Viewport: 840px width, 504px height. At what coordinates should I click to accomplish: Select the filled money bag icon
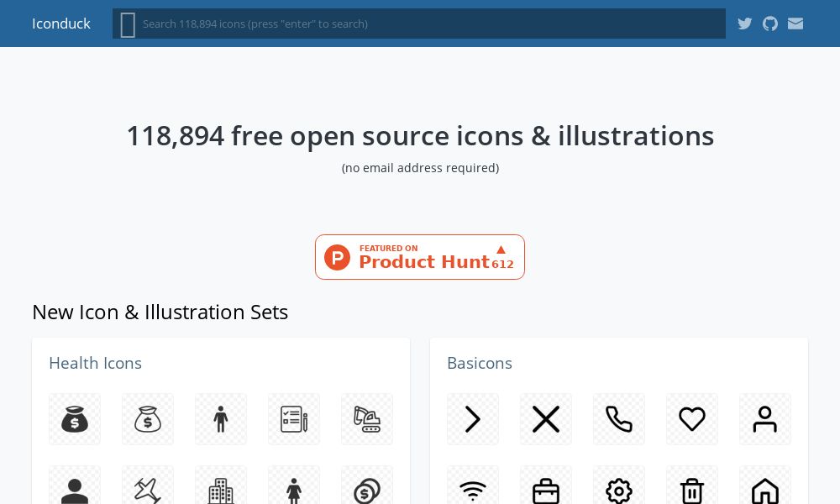pyautogui.click(x=75, y=419)
